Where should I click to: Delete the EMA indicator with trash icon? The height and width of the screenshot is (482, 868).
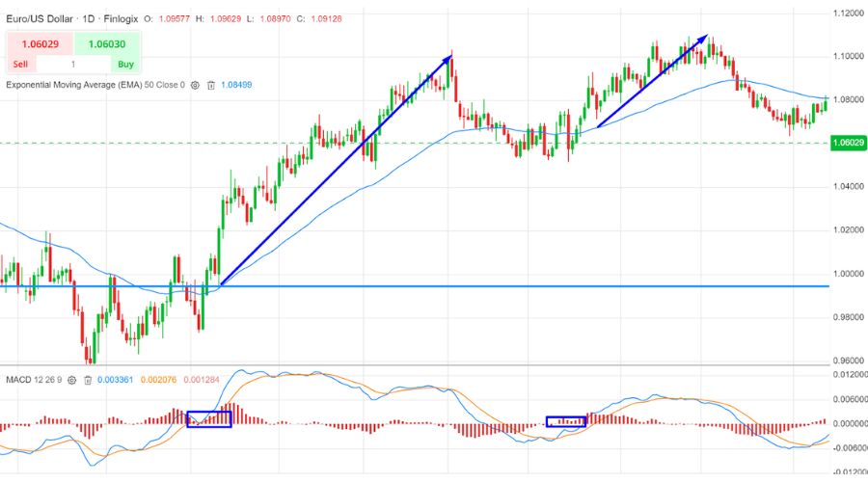[210, 85]
